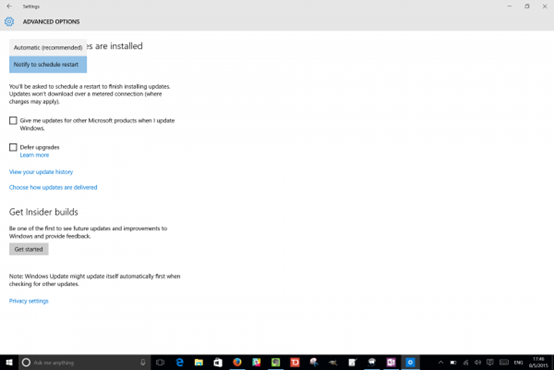554x370 pixels.
Task: Click the ADVANCED OPTIONS title text
Action: click(x=51, y=22)
